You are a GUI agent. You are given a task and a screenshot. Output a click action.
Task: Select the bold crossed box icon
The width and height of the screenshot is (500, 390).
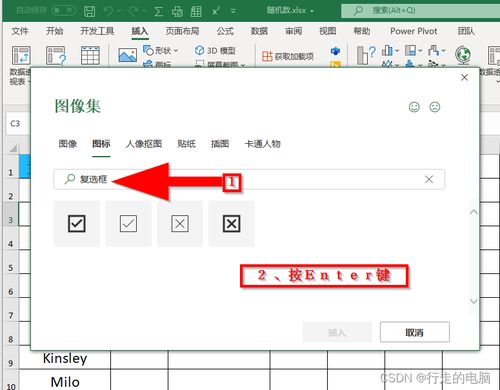231,223
